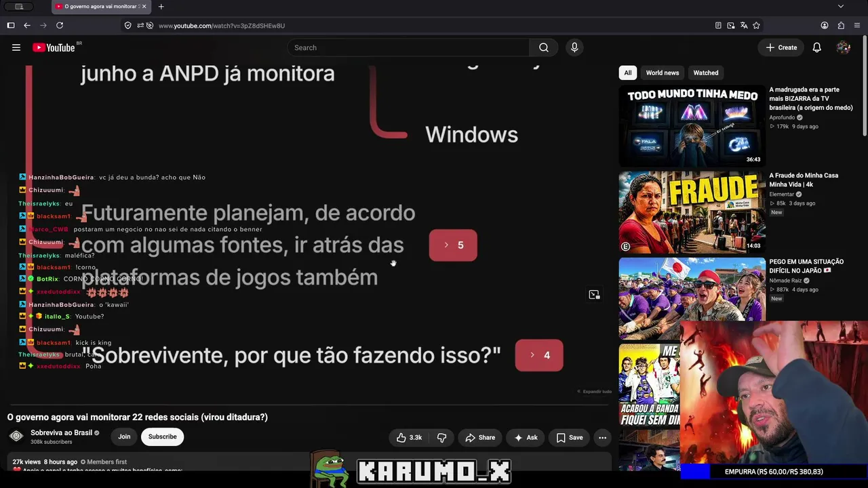The image size is (868, 488).
Task: Click the translate page icon
Action: [744, 26]
